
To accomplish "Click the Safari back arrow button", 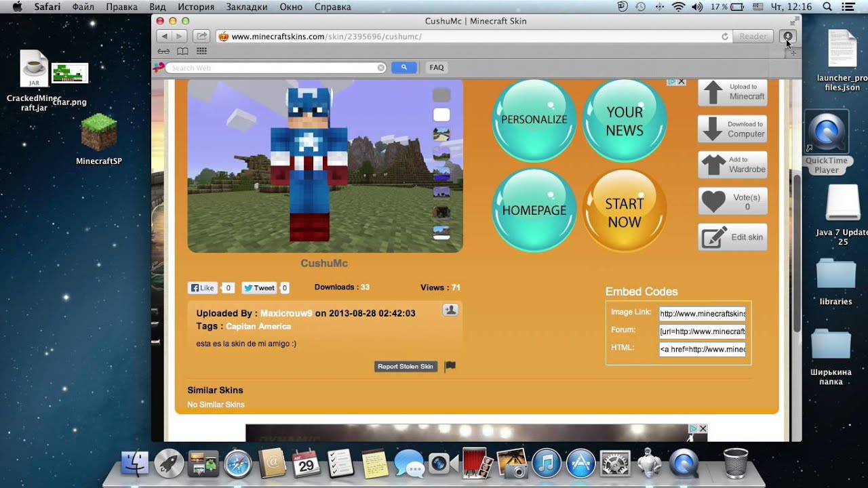I will [164, 36].
